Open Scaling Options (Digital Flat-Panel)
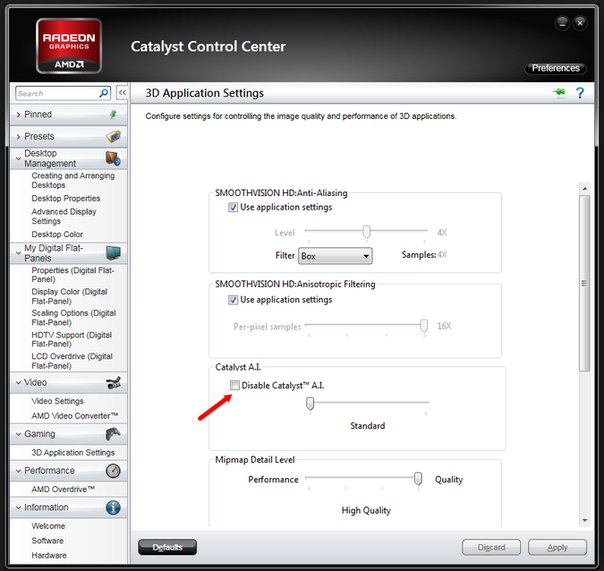 pyautogui.click(x=74, y=317)
